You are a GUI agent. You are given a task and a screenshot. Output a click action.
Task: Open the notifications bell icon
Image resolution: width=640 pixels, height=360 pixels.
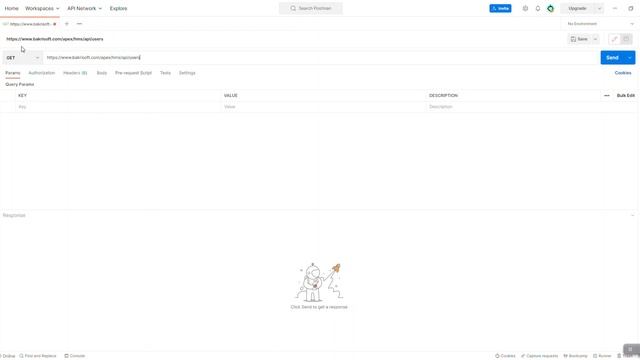(x=538, y=8)
